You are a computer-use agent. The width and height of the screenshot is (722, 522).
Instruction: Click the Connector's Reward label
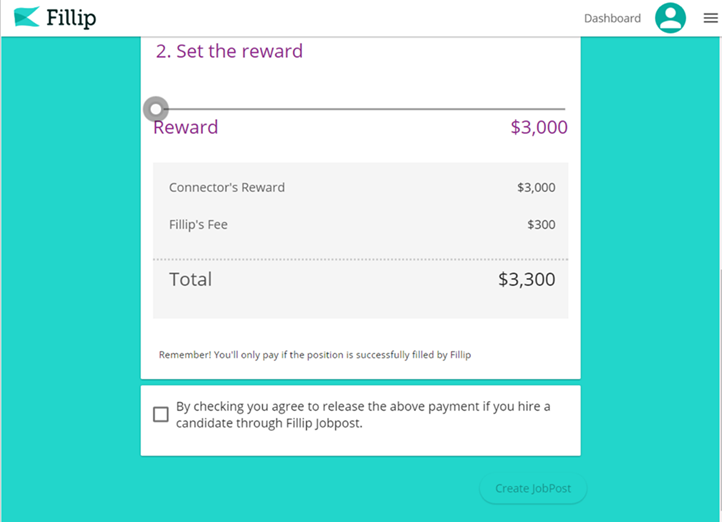click(x=227, y=187)
